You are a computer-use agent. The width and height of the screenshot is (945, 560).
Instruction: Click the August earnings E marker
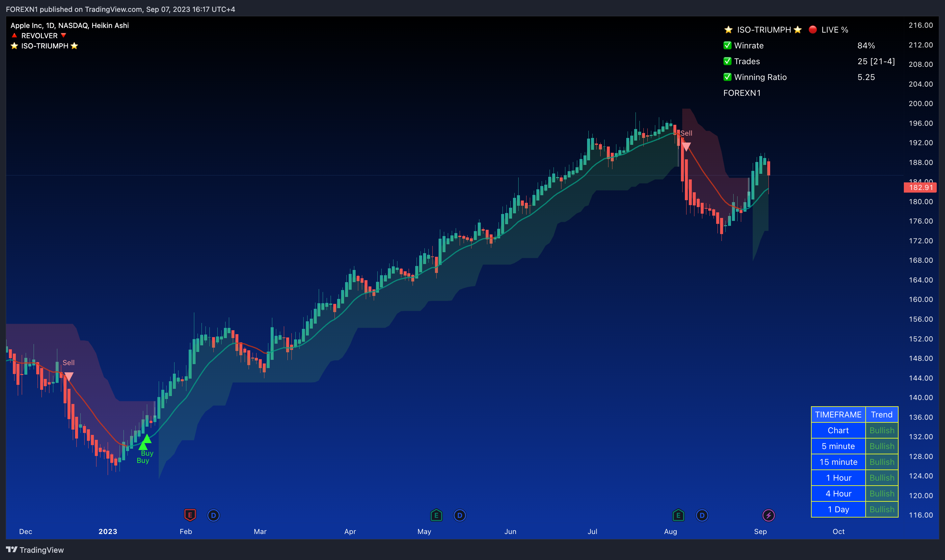click(678, 515)
